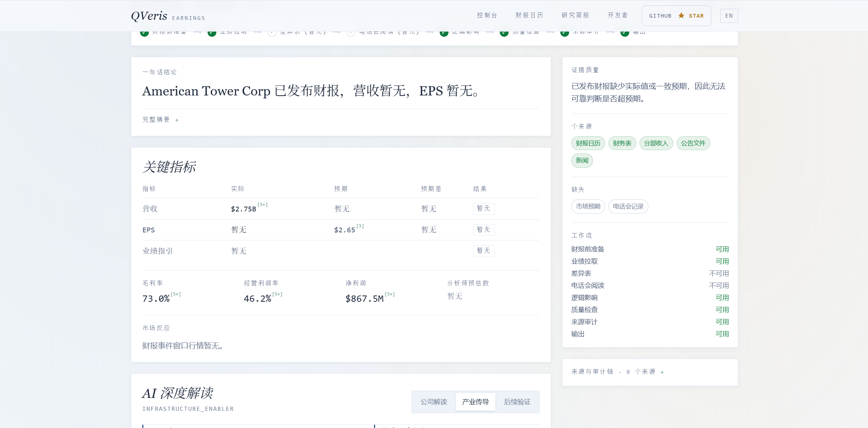This screenshot has width=868, height=428.
Task: Expand 来源与审计链 9 个来源 panel
Action: click(618, 372)
